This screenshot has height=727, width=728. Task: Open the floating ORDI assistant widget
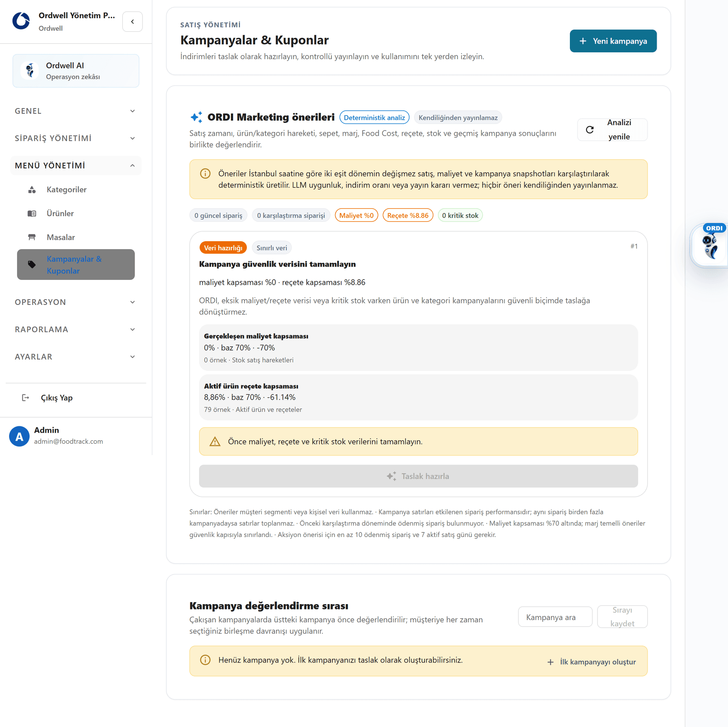(x=710, y=247)
